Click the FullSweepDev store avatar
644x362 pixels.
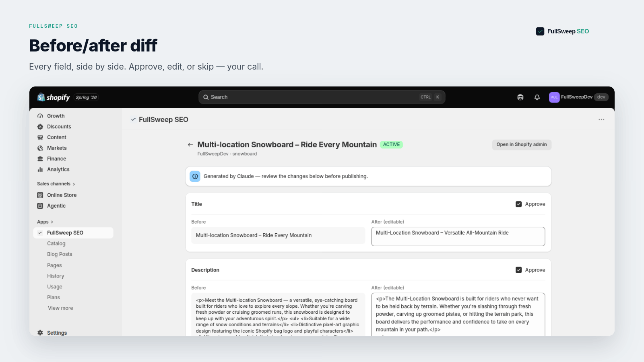click(x=554, y=97)
